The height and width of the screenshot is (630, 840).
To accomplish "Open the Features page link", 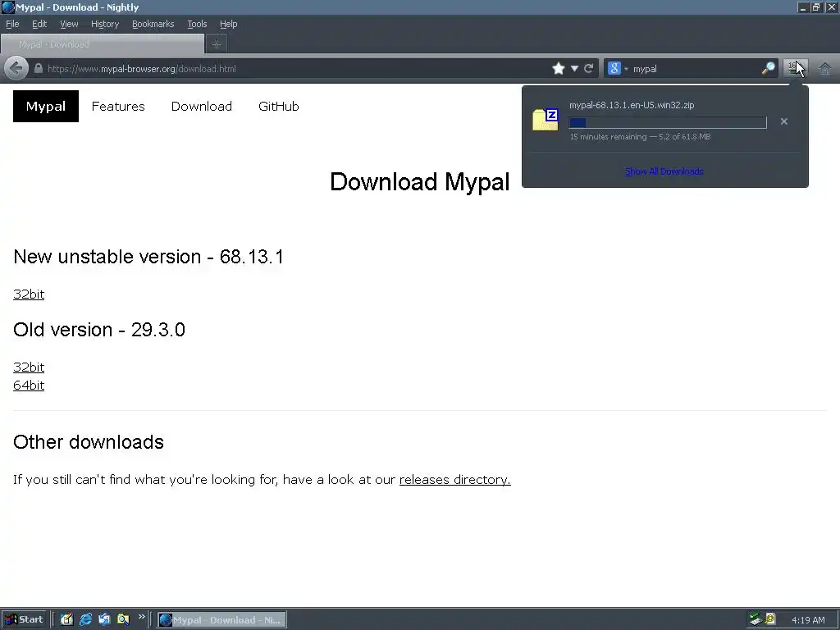I will click(118, 106).
